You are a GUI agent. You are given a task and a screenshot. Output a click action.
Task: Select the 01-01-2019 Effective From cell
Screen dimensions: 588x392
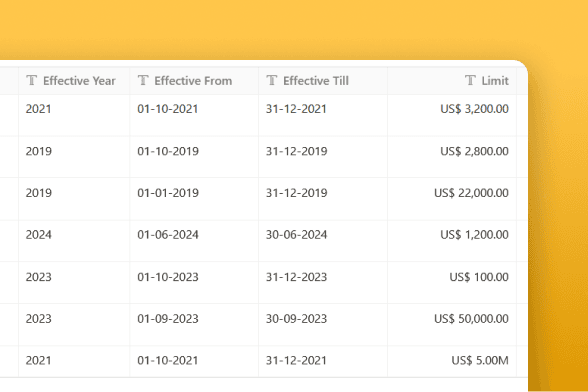click(x=194, y=199)
